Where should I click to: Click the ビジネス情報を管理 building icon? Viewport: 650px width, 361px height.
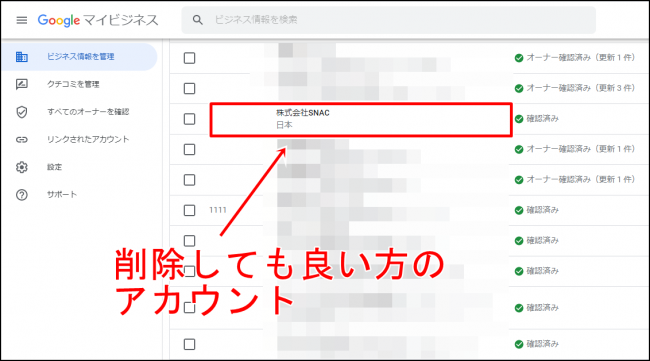(x=22, y=57)
